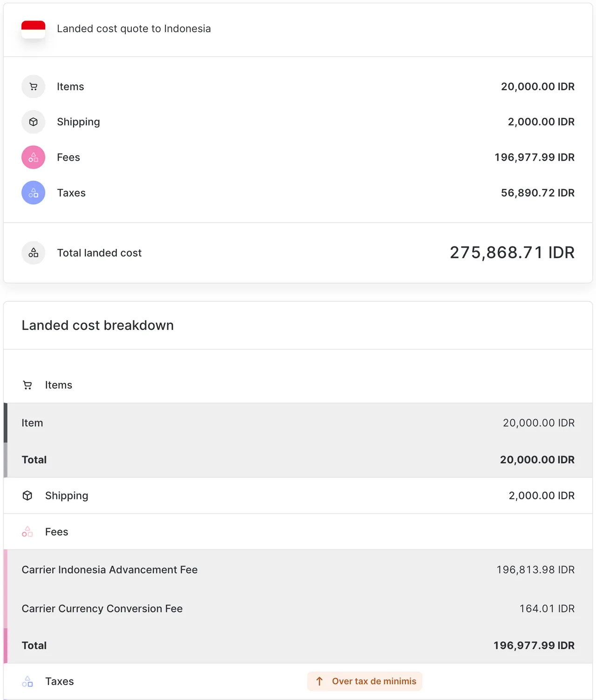Expand the Taxes section in breakdown
The image size is (596, 700).
tap(60, 681)
